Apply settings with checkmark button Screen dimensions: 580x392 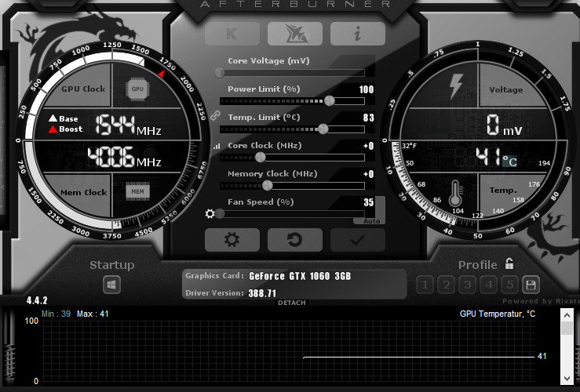tap(358, 240)
